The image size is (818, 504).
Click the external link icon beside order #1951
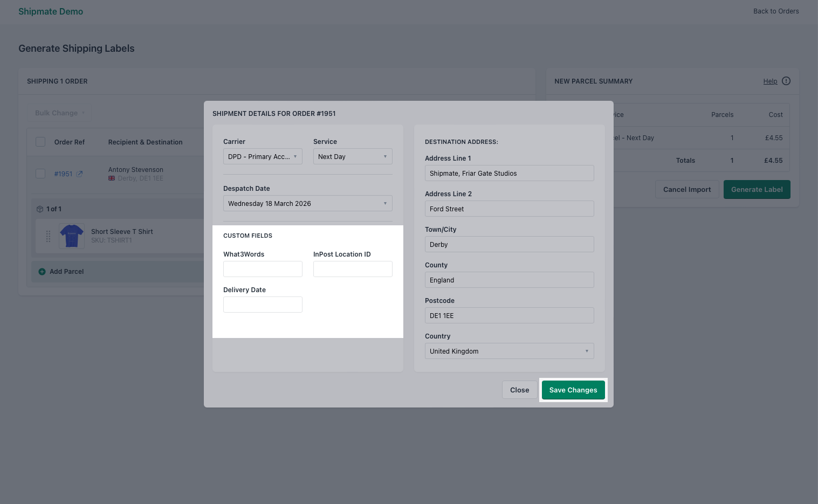79,174
